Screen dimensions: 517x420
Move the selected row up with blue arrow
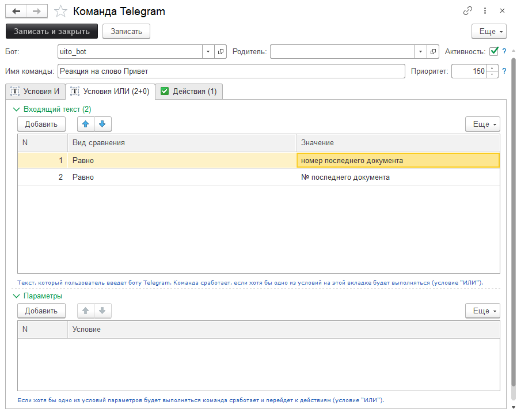(x=85, y=124)
